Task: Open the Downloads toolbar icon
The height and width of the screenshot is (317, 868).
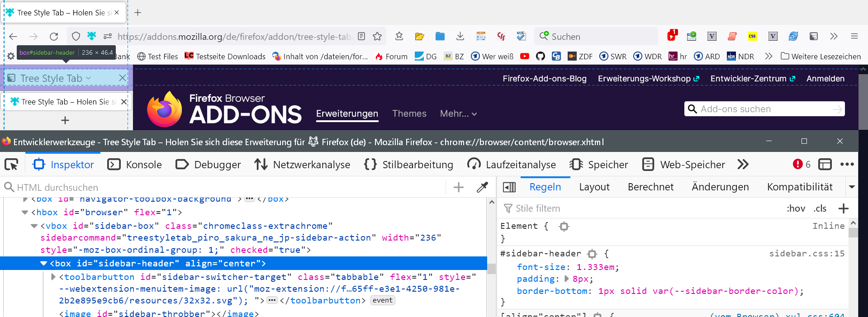Action: point(460,36)
